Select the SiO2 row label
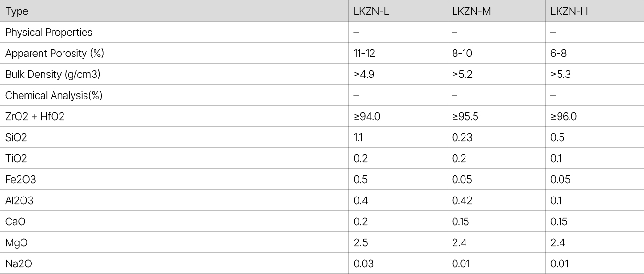Screen dimensions: 644x274 point(16,138)
